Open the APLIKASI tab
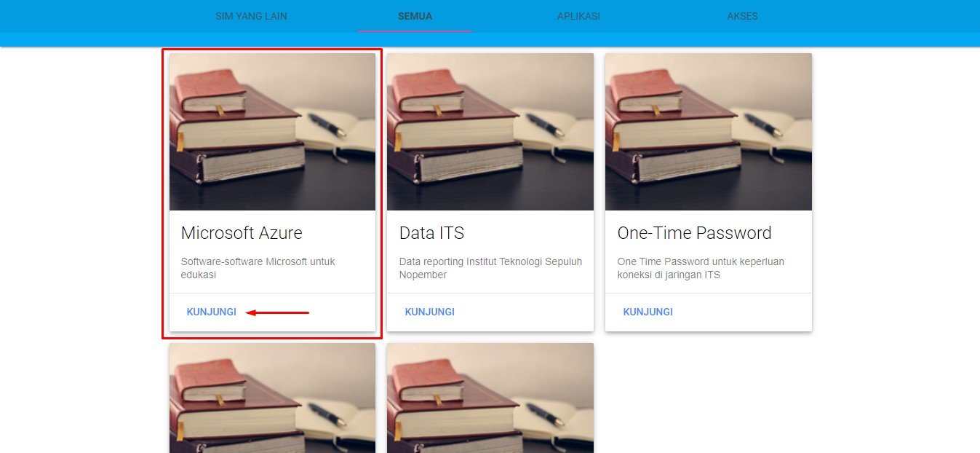The height and width of the screenshot is (453, 980). [578, 16]
